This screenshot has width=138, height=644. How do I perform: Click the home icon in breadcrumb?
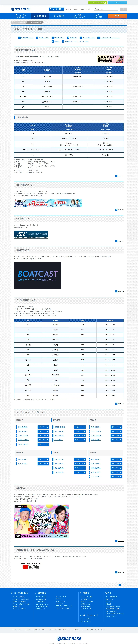(13, 22)
